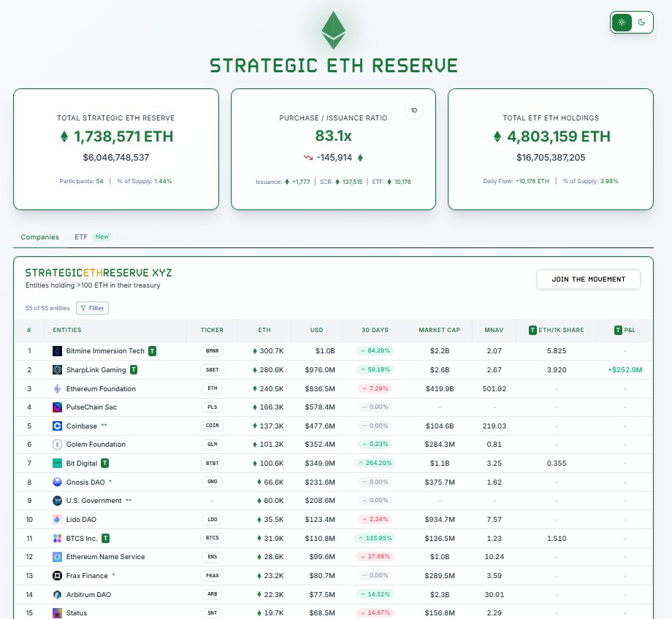Image resolution: width=672 pixels, height=619 pixels.
Task: Sort by ENTITIES column header
Action: point(67,330)
